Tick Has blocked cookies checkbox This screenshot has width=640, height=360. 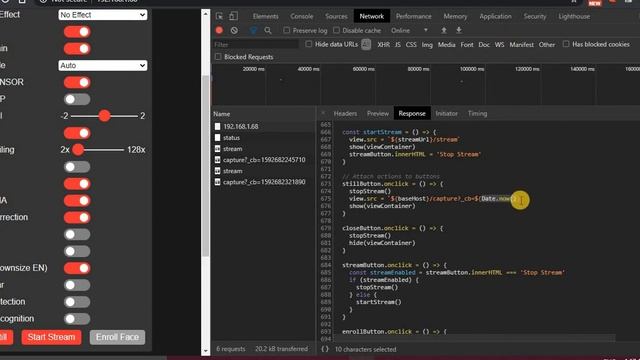click(x=566, y=44)
